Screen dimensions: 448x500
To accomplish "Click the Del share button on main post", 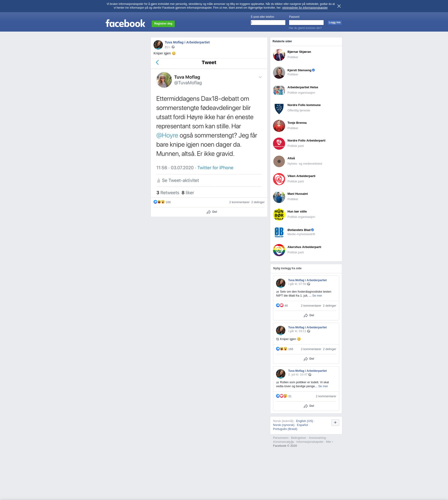I will tap(212, 212).
